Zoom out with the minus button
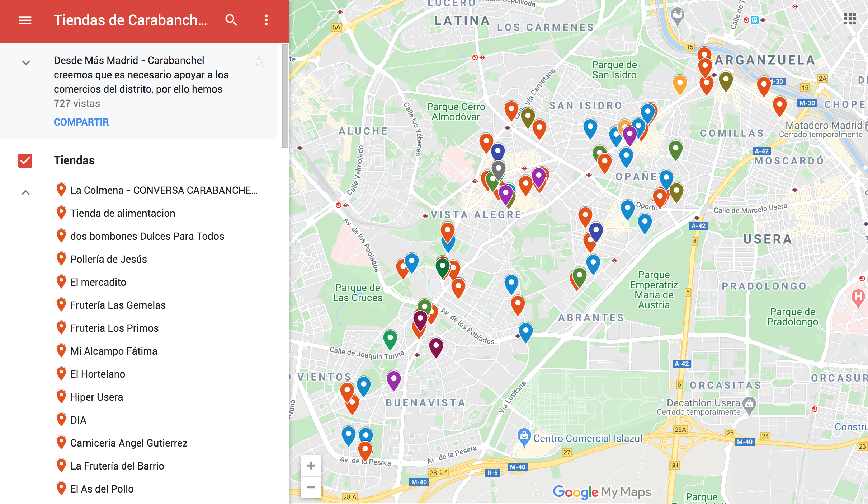Viewport: 868px width, 504px height. coord(311,487)
